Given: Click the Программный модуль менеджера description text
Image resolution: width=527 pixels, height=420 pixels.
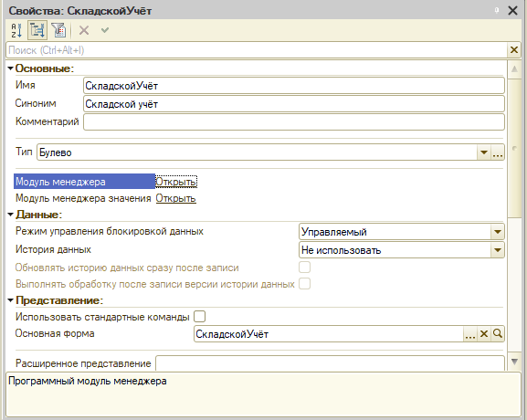Looking at the screenshot, I should pyautogui.click(x=88, y=381).
